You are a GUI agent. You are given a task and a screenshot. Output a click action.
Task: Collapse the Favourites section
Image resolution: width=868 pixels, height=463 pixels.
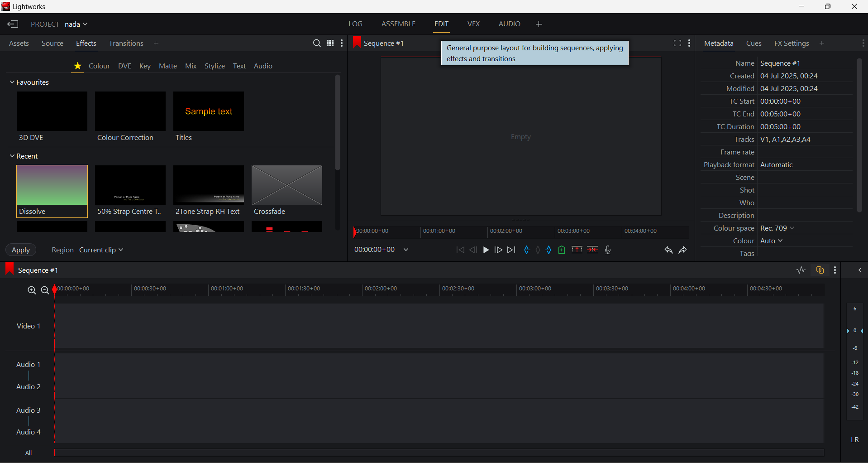click(x=12, y=82)
